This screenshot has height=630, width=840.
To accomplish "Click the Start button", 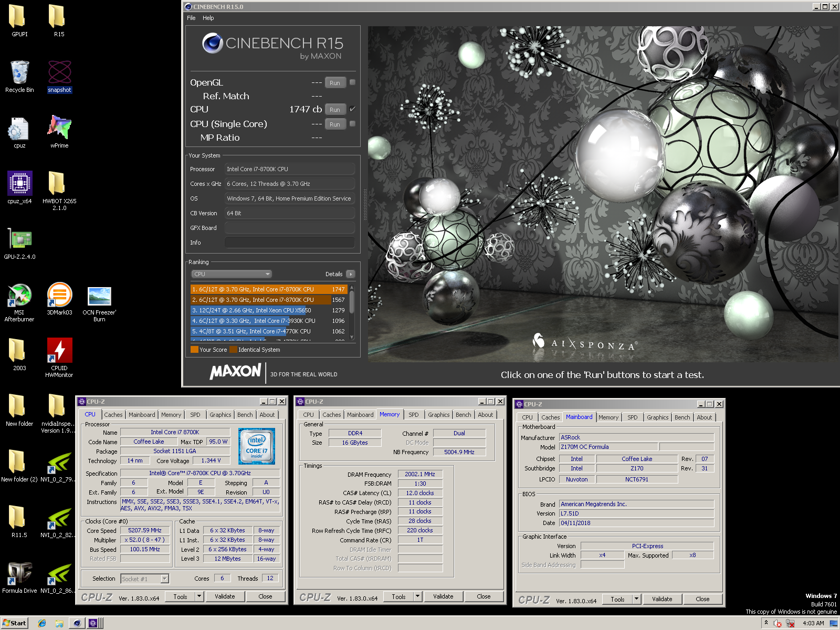I will [x=14, y=623].
